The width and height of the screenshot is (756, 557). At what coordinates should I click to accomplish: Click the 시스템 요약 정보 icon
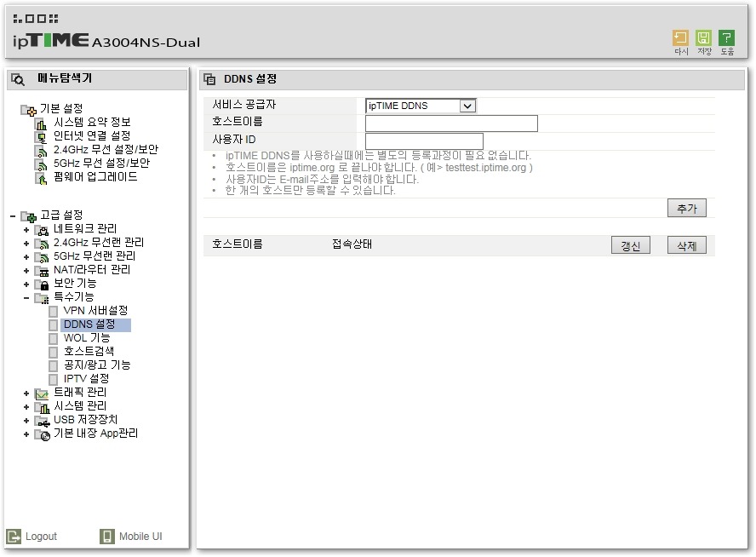coord(42,123)
